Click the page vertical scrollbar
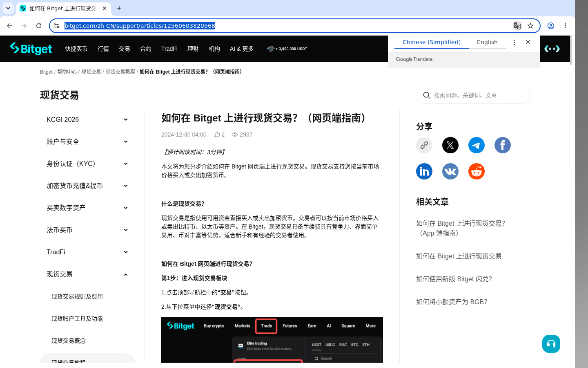 point(571,50)
